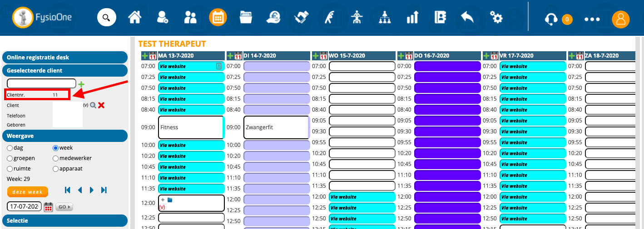Open the user profile avatar
The image size is (644, 229).
[620, 19]
